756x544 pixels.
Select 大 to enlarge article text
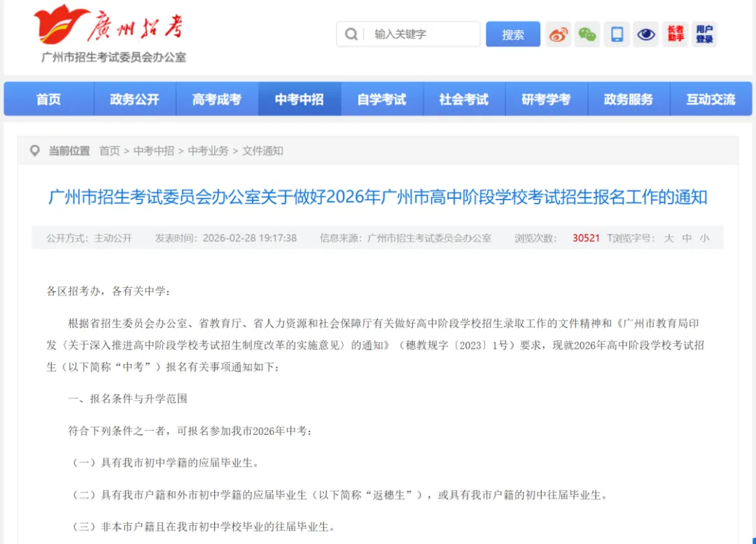point(668,238)
